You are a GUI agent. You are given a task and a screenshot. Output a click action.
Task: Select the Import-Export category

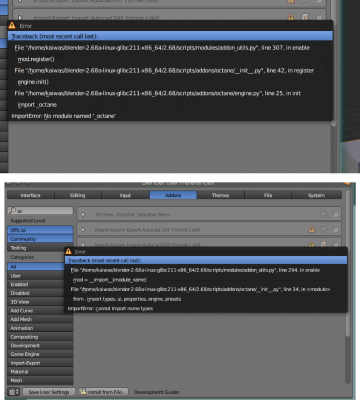[40, 363]
